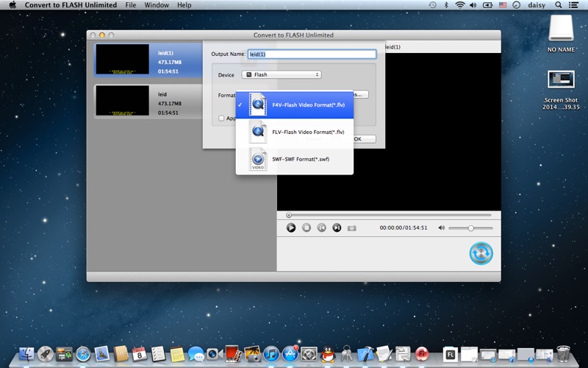Image resolution: width=588 pixels, height=368 pixels.
Task: Pick SWF-SWF Format(*.swf) option
Action: (295, 159)
